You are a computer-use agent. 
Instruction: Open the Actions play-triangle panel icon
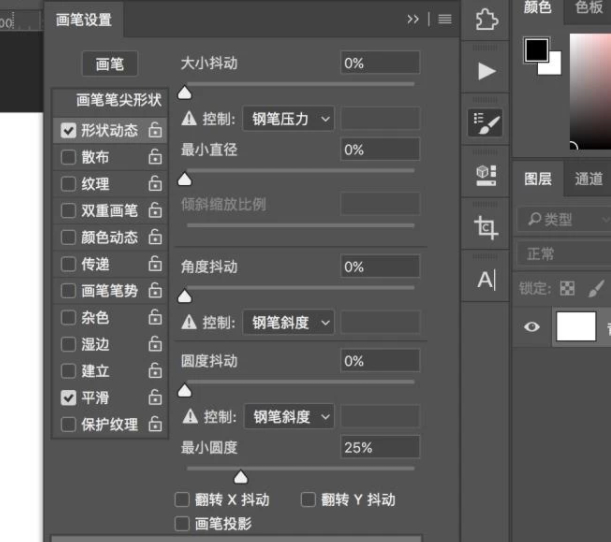point(486,71)
